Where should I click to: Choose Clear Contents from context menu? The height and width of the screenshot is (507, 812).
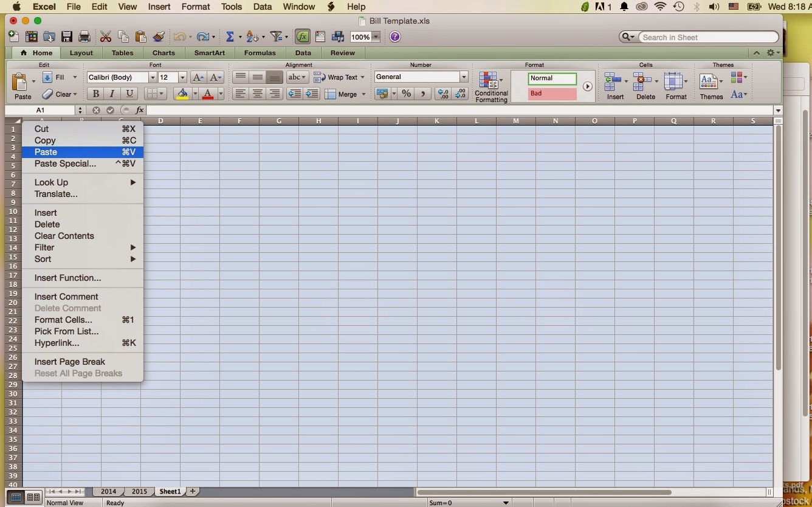coord(83,236)
